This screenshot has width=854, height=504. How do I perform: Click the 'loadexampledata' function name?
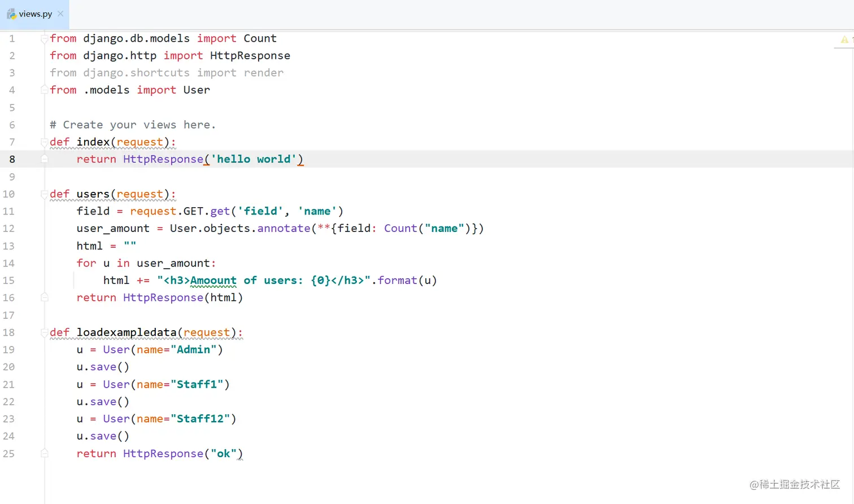127,332
